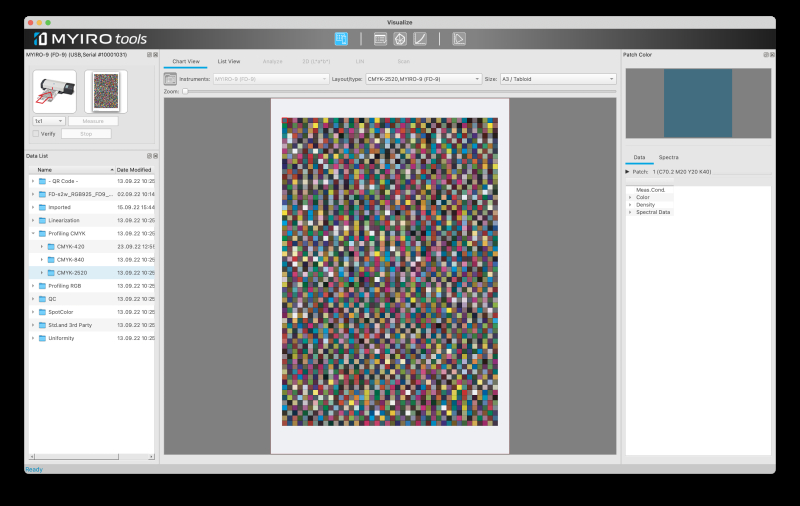
Task: Click the highlighted blue measurement icon in header
Action: pos(341,39)
